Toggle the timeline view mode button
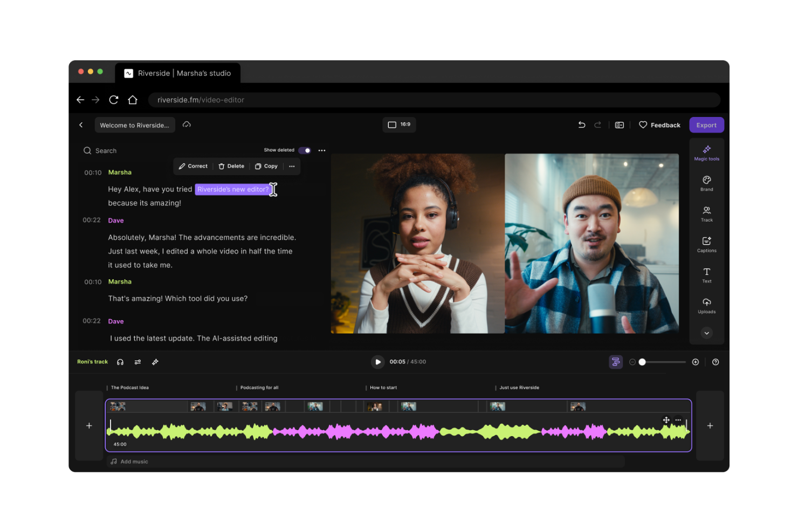Image resolution: width=798 pixels, height=532 pixels. pos(616,362)
